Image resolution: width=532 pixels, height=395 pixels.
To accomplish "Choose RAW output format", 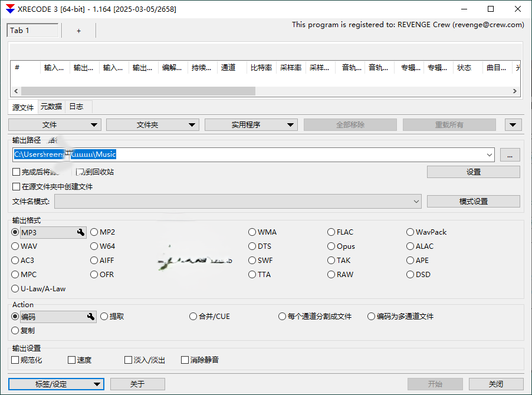I will point(340,275).
